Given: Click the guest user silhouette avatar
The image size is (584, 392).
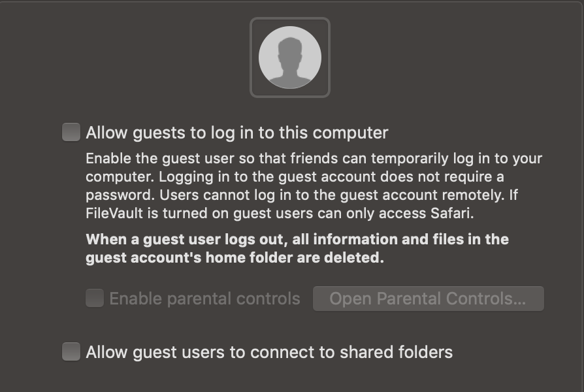Looking at the screenshot, I should (x=289, y=57).
